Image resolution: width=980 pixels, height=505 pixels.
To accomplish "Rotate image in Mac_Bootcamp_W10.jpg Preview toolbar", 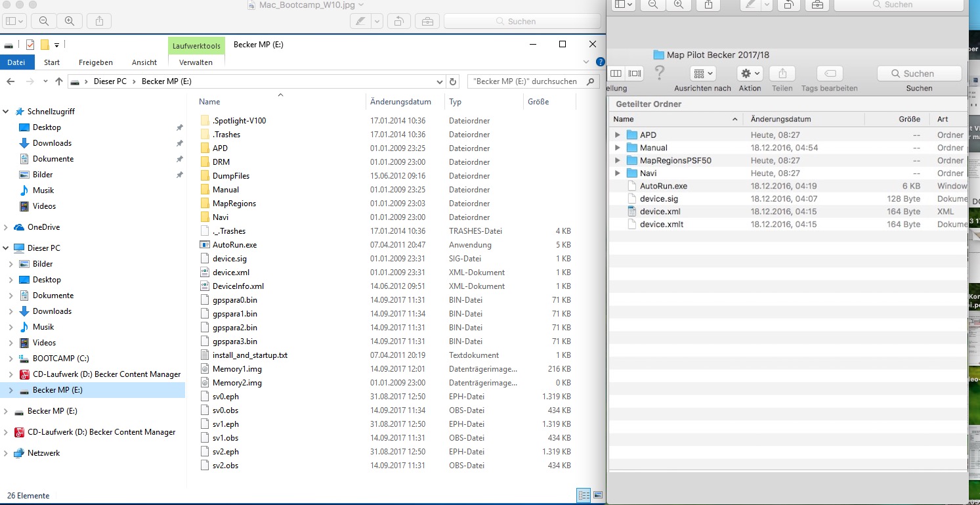I will (398, 21).
